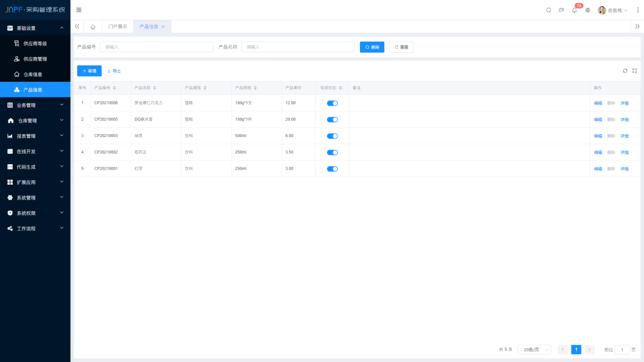This screenshot has height=362, width=644.
Task: Open 供应商管理 in sidebar
Action: click(x=35, y=59)
